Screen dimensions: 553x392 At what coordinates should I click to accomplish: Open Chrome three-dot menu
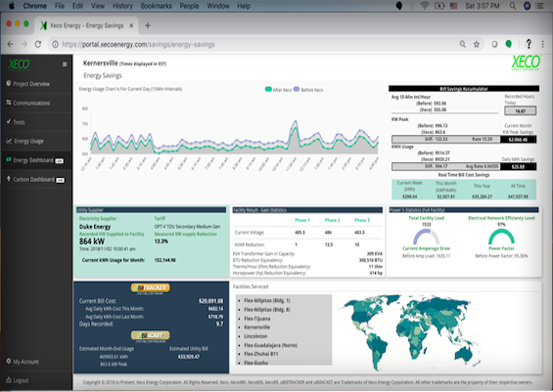pyautogui.click(x=542, y=44)
